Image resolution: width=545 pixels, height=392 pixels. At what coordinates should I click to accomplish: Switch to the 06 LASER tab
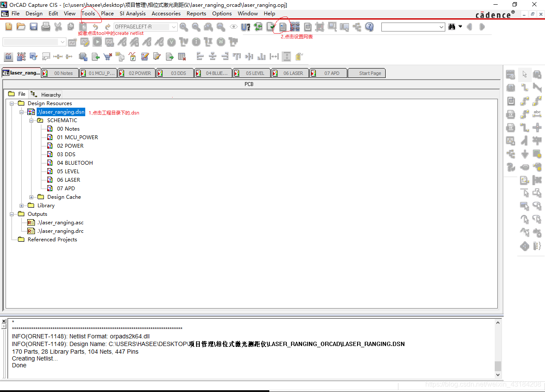click(290, 73)
